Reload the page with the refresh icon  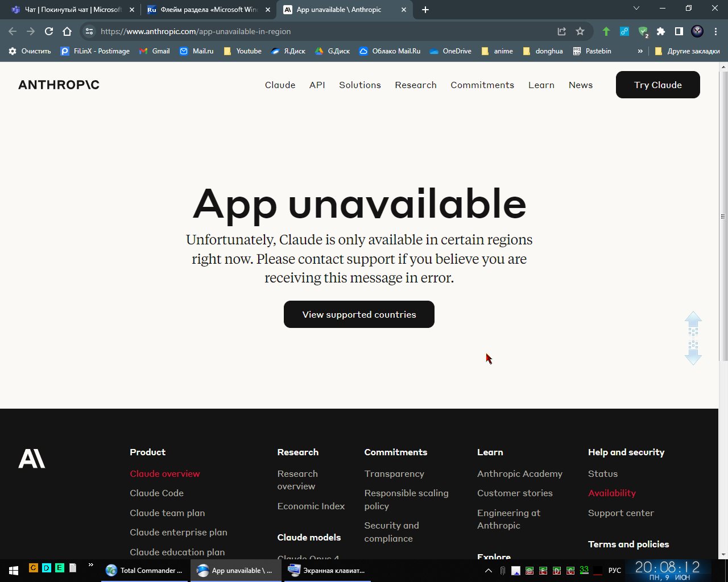pyautogui.click(x=49, y=31)
